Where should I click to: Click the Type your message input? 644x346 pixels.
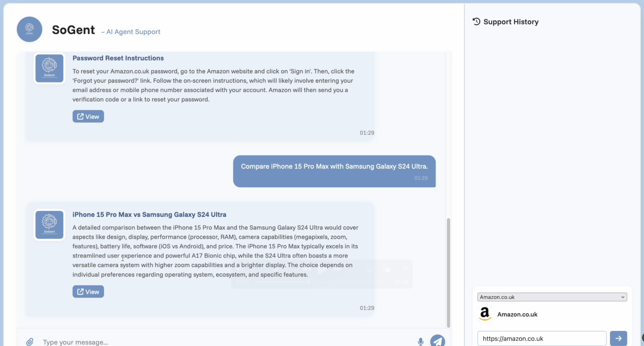225,342
